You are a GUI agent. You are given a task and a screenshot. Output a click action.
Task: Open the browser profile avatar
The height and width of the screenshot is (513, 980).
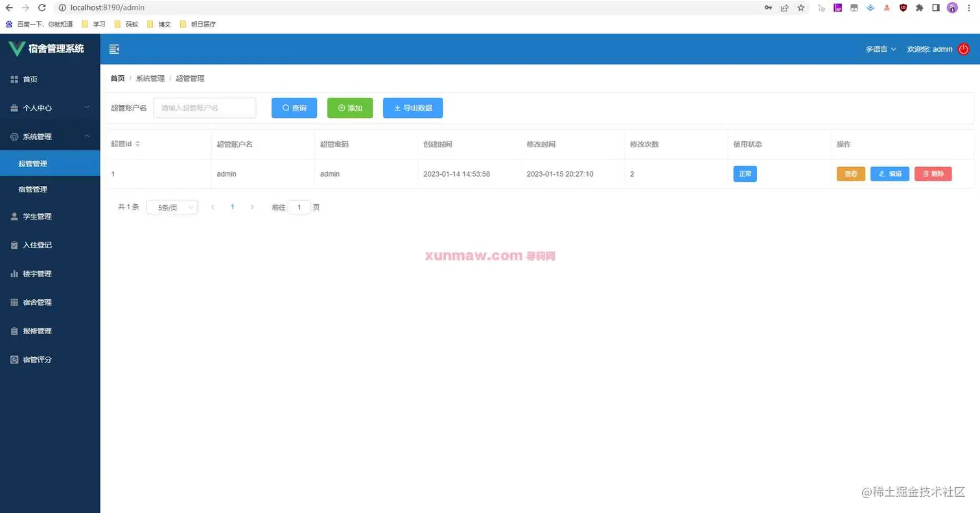[952, 8]
